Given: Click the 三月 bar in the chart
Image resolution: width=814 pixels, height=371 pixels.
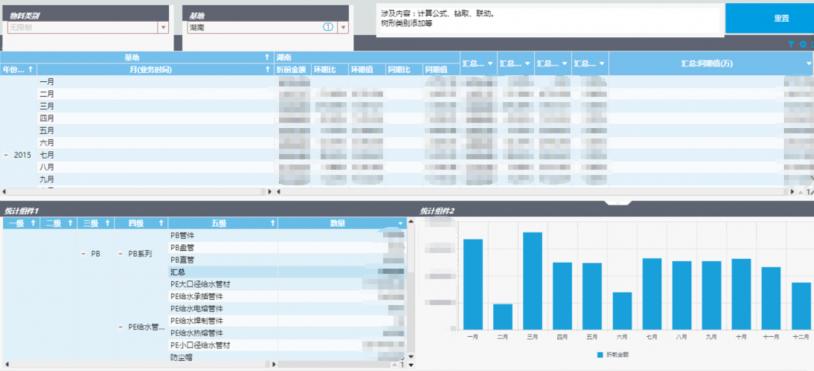Looking at the screenshot, I should [533, 281].
